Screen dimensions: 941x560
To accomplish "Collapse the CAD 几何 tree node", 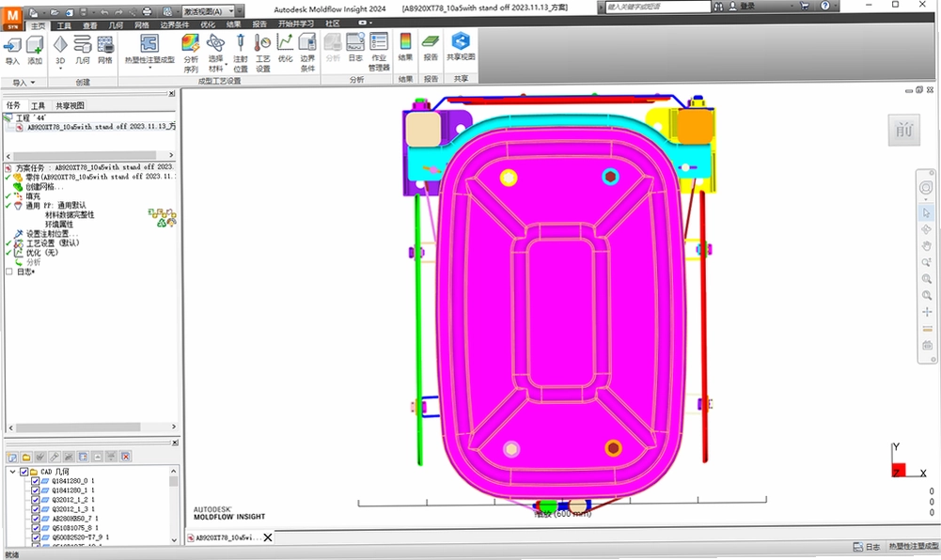I will tap(12, 472).
